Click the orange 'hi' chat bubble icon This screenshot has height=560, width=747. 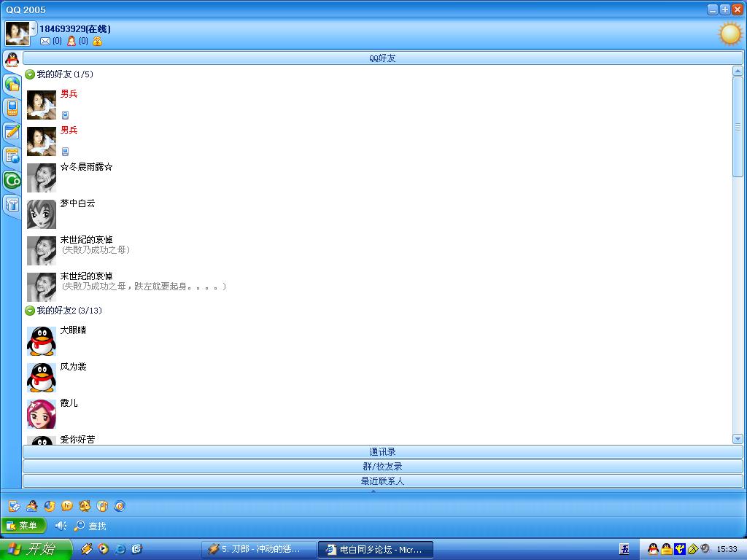[x=67, y=506]
